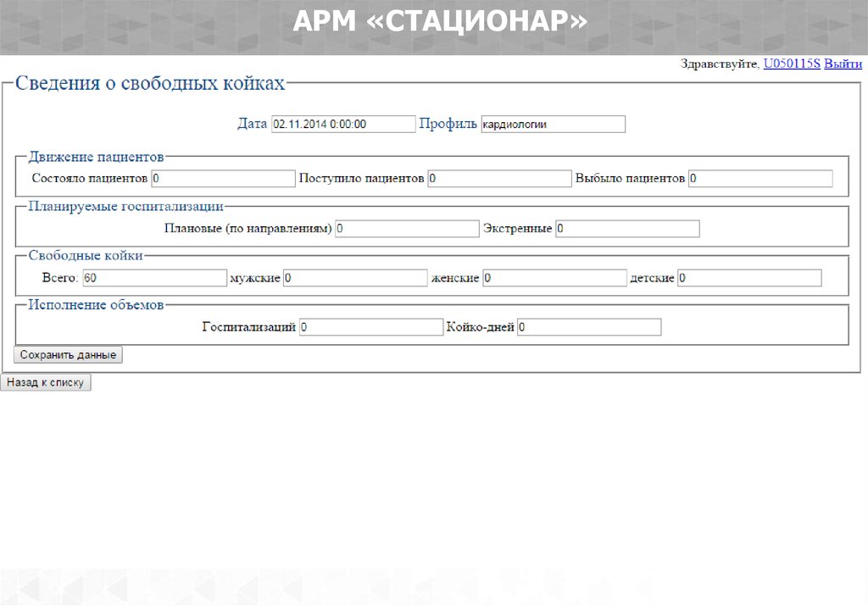Click the Экстренные input field
The image size is (868, 606).
(627, 229)
